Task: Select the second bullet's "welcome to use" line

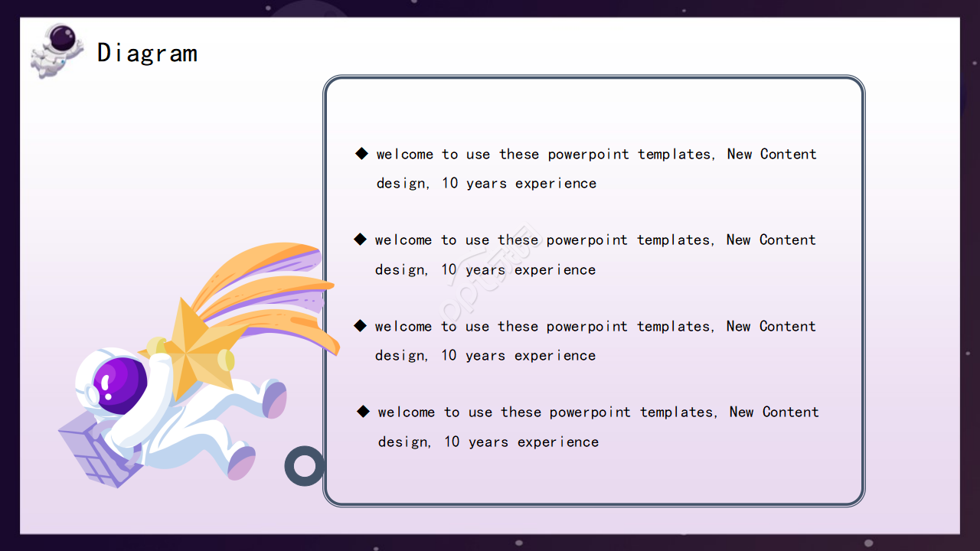Action: click(x=595, y=240)
